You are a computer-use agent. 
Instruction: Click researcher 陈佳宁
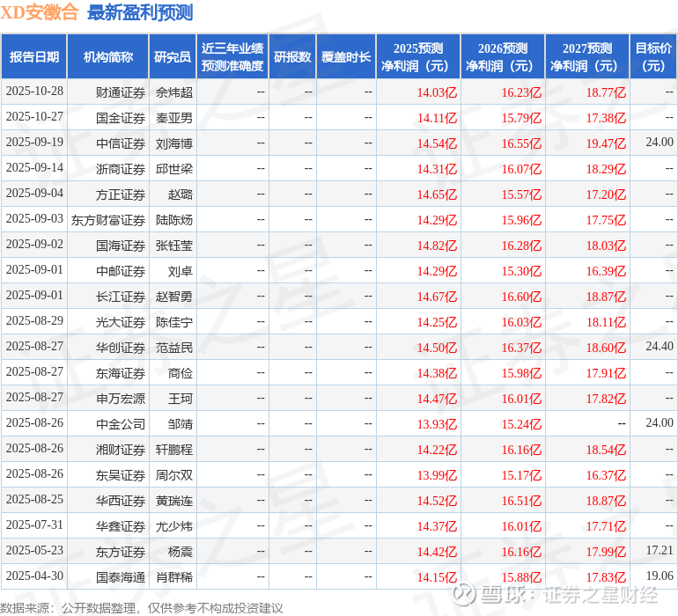(174, 321)
